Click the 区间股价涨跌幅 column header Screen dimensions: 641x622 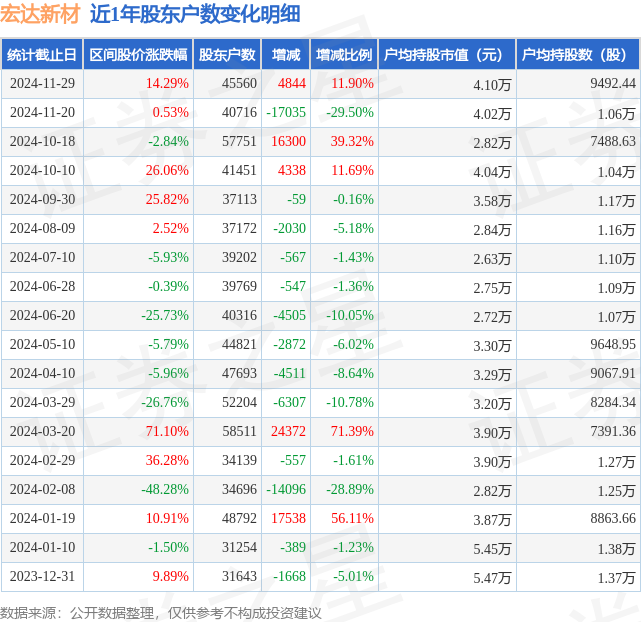pyautogui.click(x=138, y=54)
